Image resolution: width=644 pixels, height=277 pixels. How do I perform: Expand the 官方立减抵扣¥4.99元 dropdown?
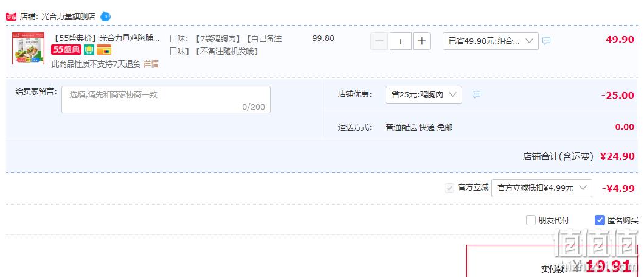pos(542,188)
